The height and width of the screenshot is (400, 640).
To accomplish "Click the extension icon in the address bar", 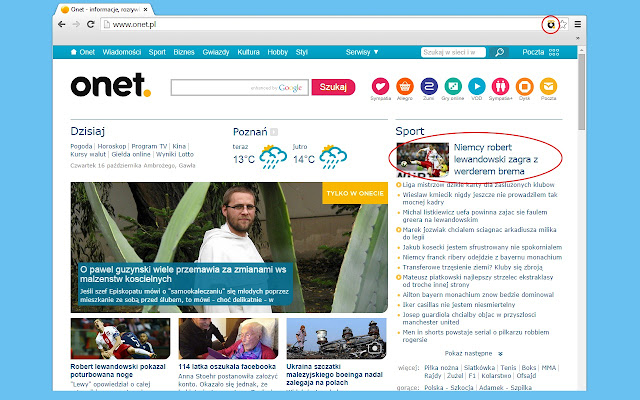I will pyautogui.click(x=551, y=24).
